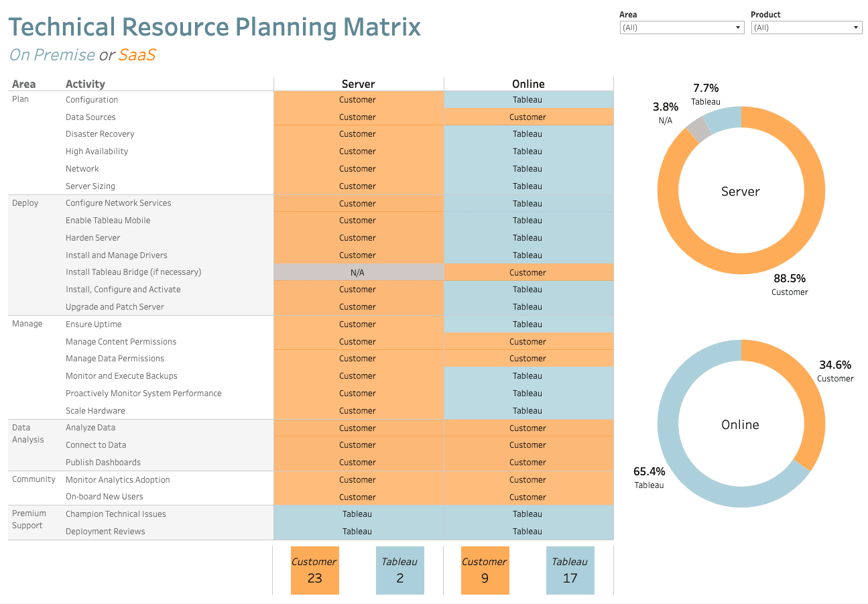Select Configure Network Services activity label
Viewport: 868px width, 604px height.
tap(119, 203)
